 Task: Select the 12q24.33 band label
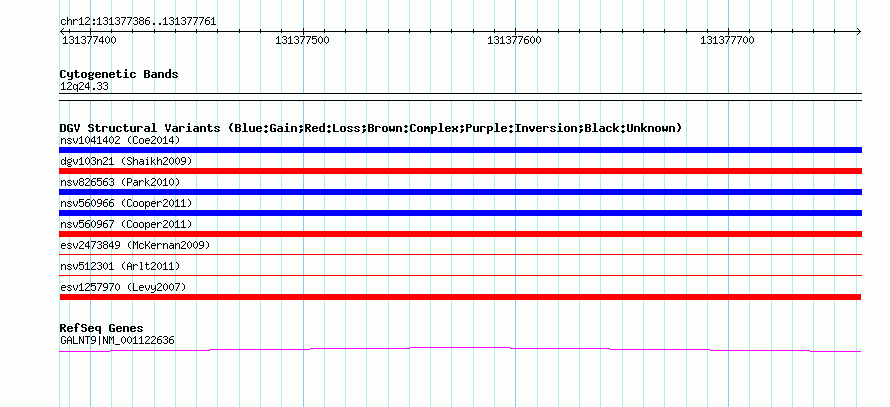85,87
